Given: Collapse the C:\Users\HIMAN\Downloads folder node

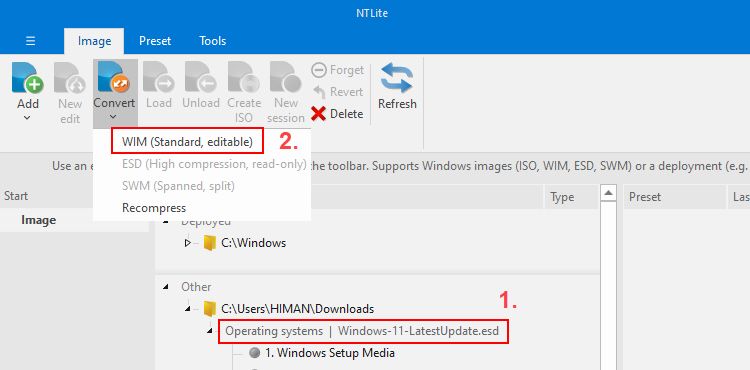Looking at the screenshot, I should [x=188, y=309].
